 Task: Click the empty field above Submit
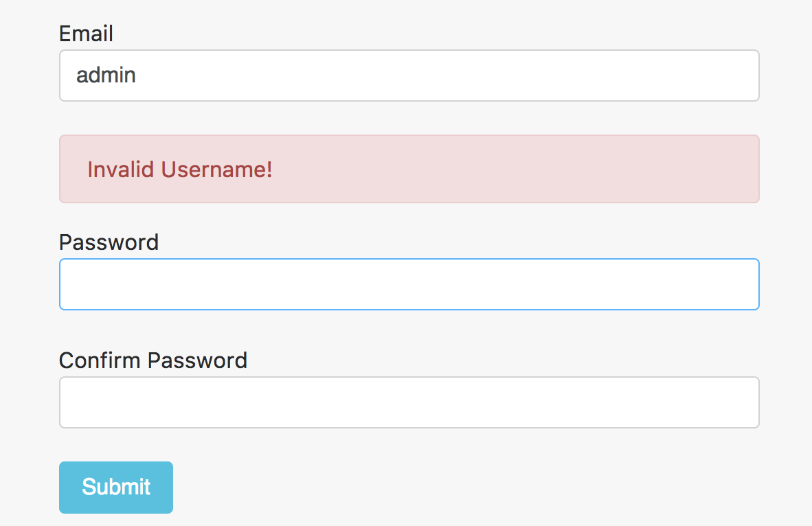(x=409, y=402)
